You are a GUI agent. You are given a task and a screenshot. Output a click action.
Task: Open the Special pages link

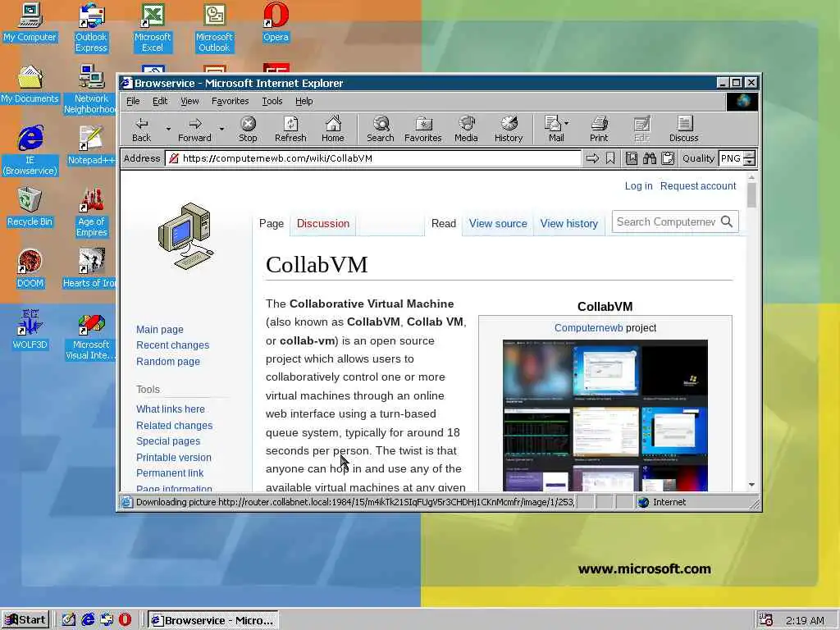(167, 441)
